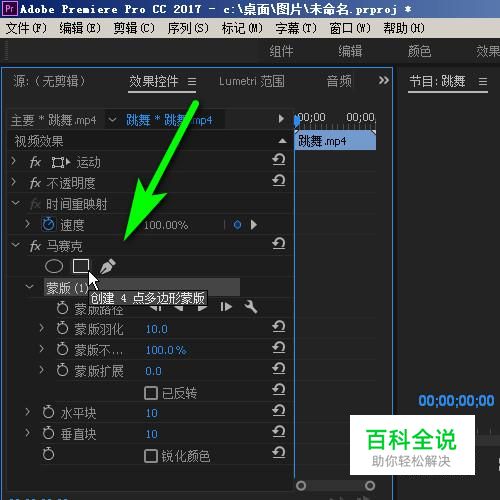Create a 4-point polygon mask
Image resolution: width=500 pixels, height=500 pixels.
click(x=81, y=266)
